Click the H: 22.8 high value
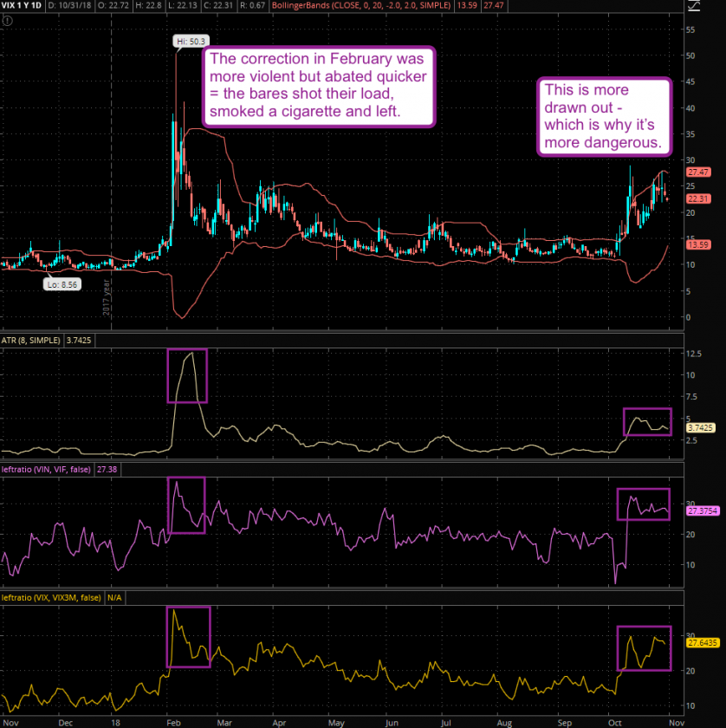Viewport: 726px width, 728px height. tap(148, 5)
